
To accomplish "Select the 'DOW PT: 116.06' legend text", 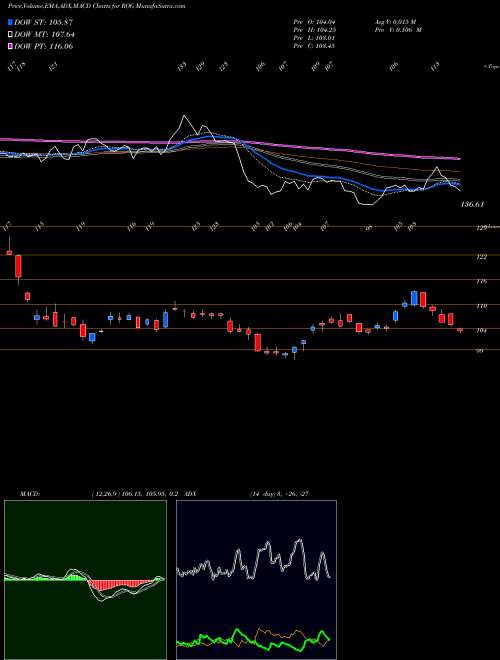I will click(x=44, y=46).
